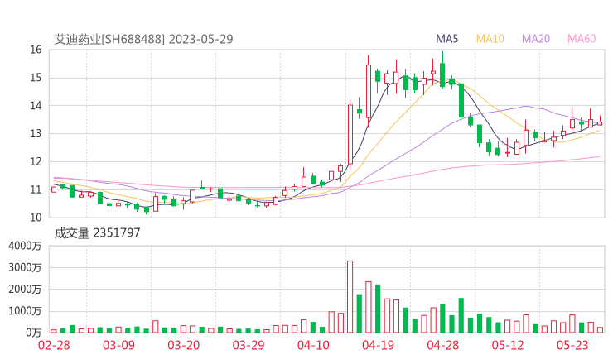Click the tallest green volume bar above 2000万
Viewport: 613px width, 364px height.
tap(378, 309)
